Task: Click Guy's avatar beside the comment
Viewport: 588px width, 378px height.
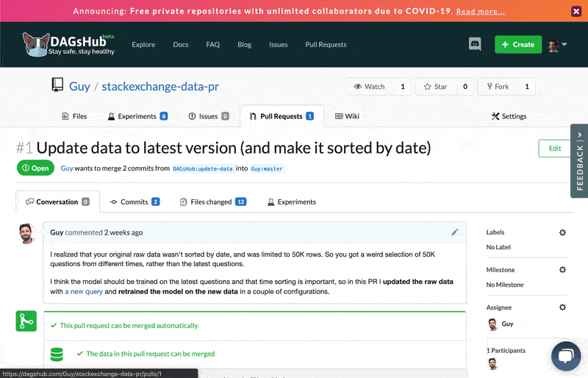Action: (x=27, y=233)
